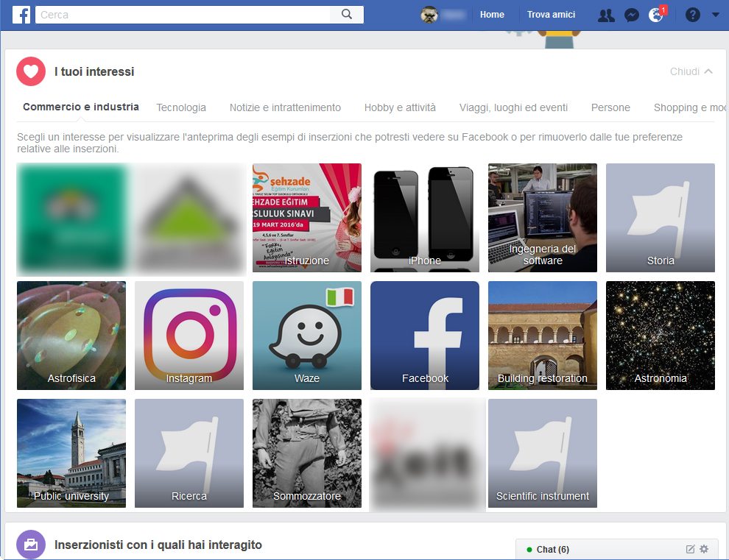Switch to the Tecnologia tab
The image size is (729, 560).
click(x=181, y=107)
